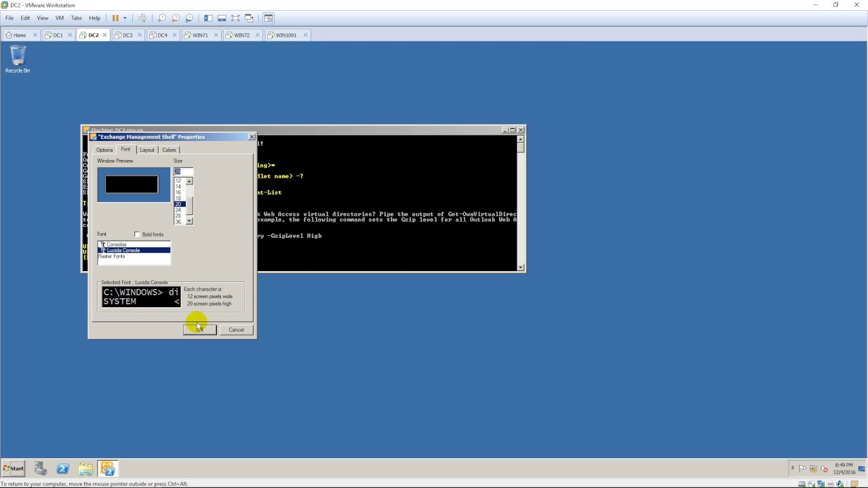Open the File menu

tap(9, 18)
